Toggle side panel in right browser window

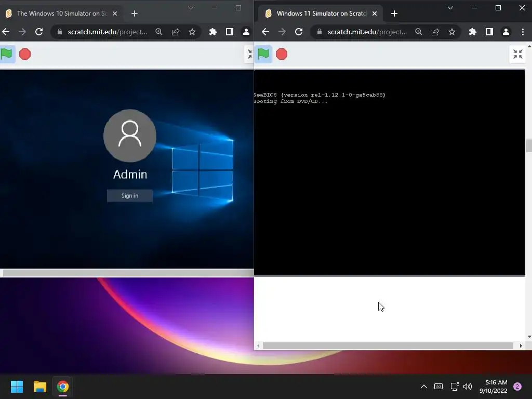[x=489, y=32]
